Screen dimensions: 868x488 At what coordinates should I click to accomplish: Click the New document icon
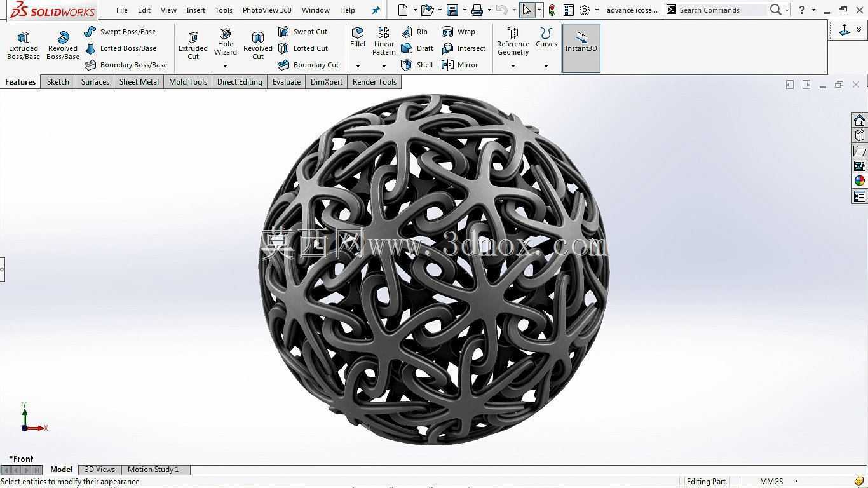click(403, 10)
